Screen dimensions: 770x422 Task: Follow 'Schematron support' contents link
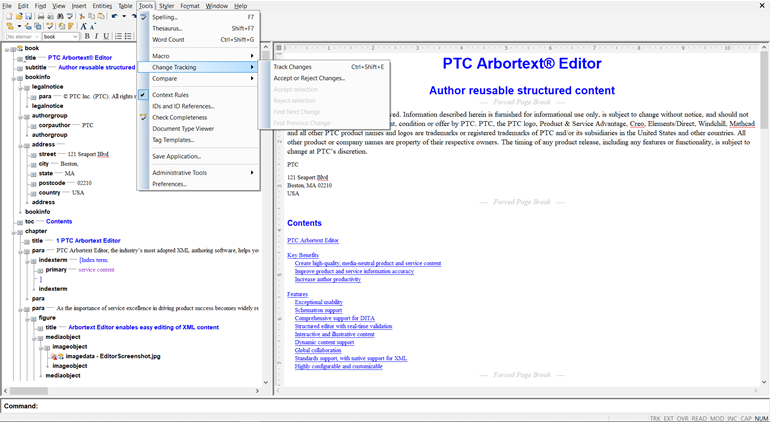318,310
